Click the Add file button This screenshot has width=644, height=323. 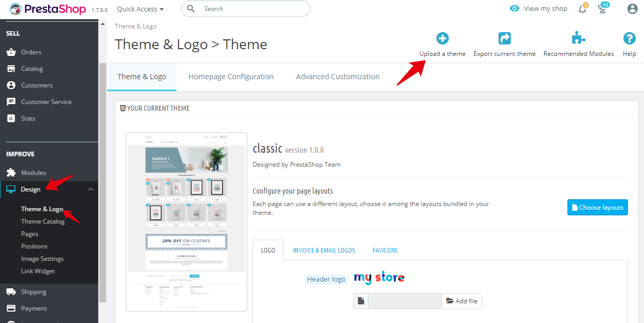tap(462, 301)
